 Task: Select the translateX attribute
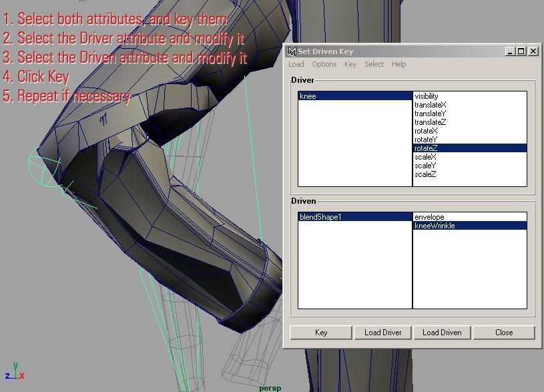click(470, 104)
